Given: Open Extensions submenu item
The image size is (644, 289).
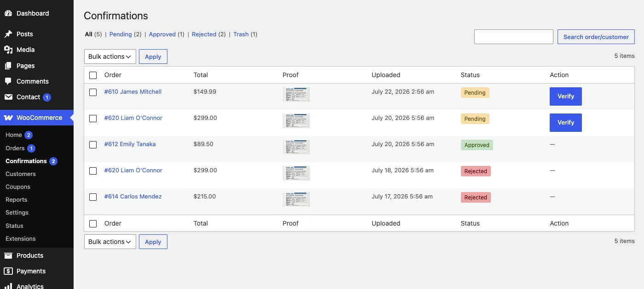Looking at the screenshot, I should click(21, 239).
